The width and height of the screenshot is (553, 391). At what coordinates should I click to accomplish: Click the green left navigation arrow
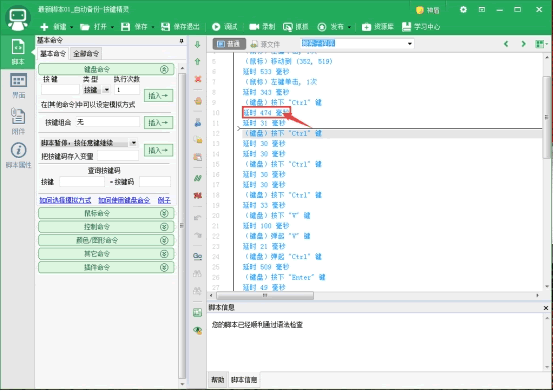point(506,44)
